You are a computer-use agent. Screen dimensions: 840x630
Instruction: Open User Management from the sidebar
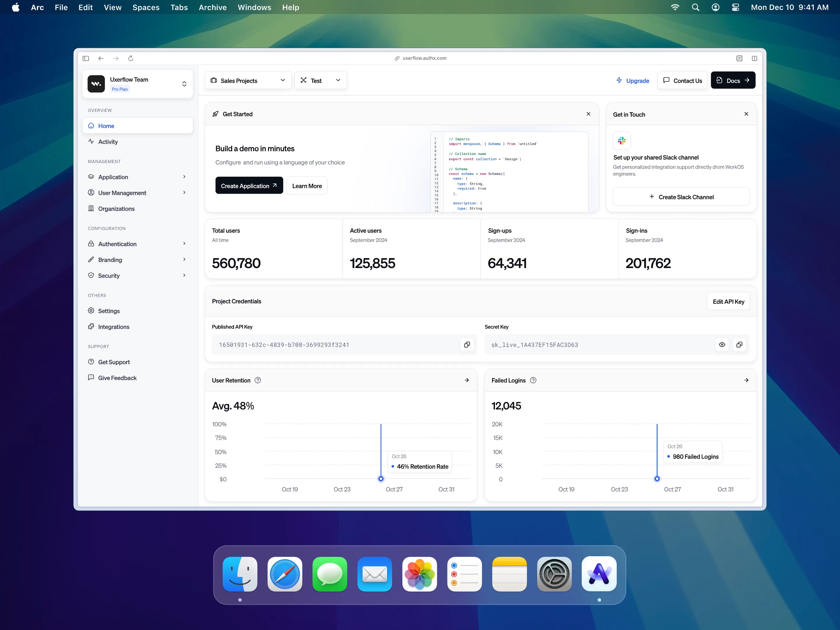tap(122, 192)
